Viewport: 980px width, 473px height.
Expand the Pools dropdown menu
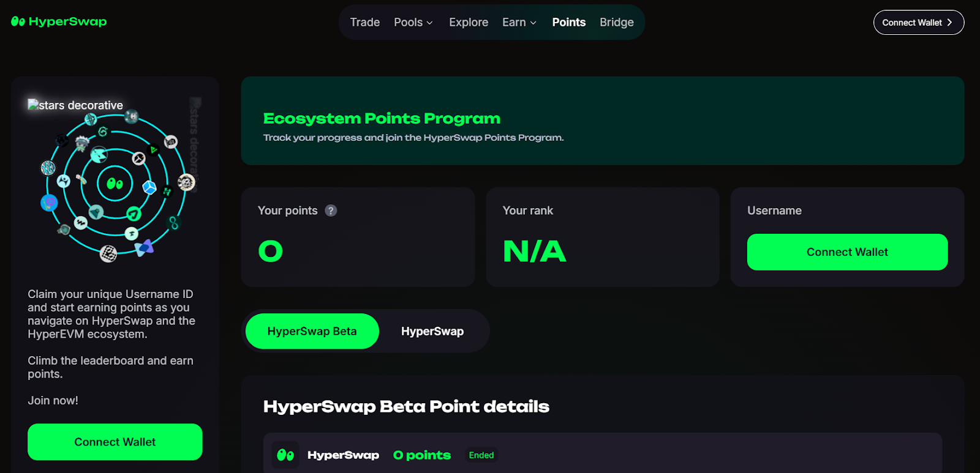(413, 22)
